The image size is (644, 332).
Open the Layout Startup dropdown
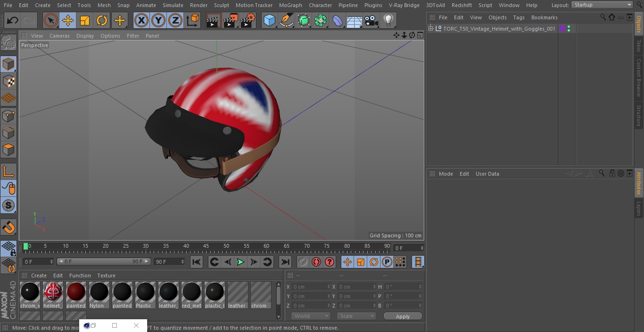click(x=603, y=5)
